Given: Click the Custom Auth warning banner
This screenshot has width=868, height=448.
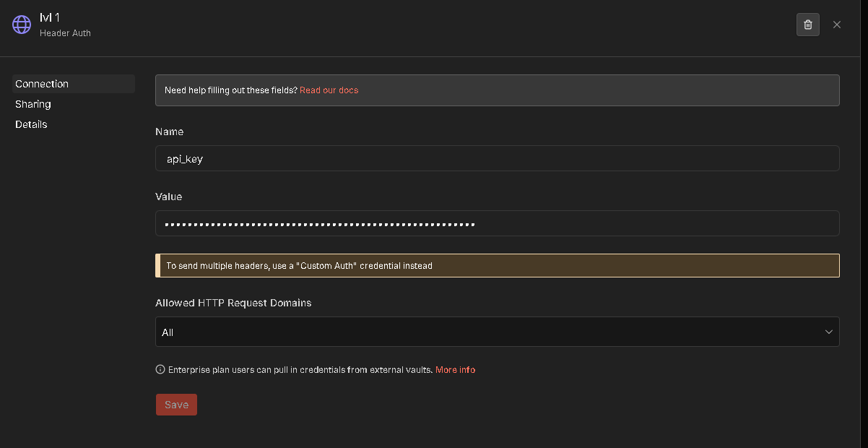Looking at the screenshot, I should tap(497, 266).
